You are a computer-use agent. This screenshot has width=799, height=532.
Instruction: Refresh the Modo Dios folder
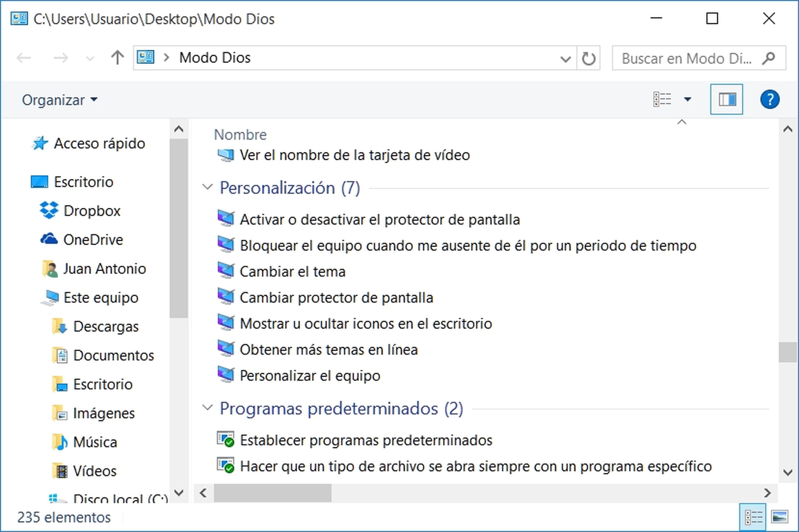589,58
